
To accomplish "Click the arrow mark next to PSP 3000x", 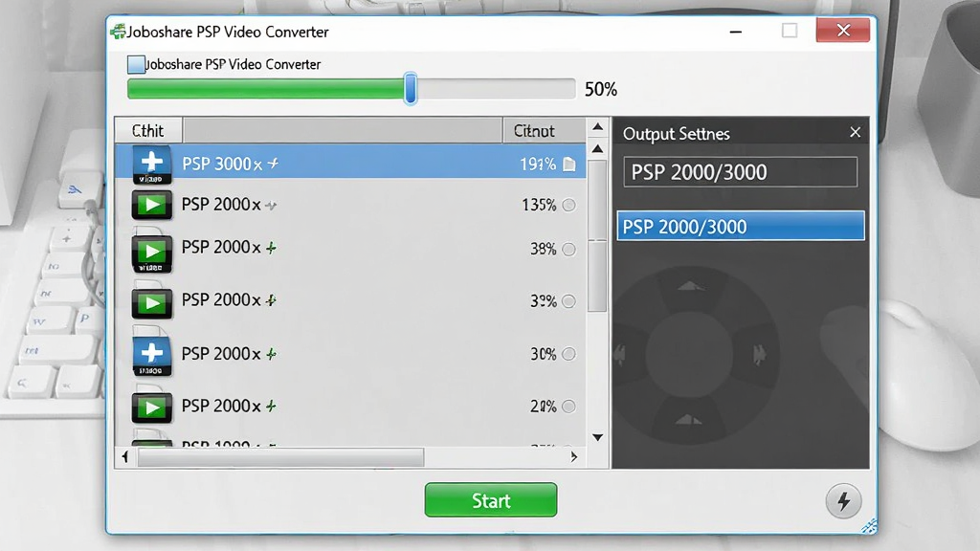I will click(x=273, y=164).
